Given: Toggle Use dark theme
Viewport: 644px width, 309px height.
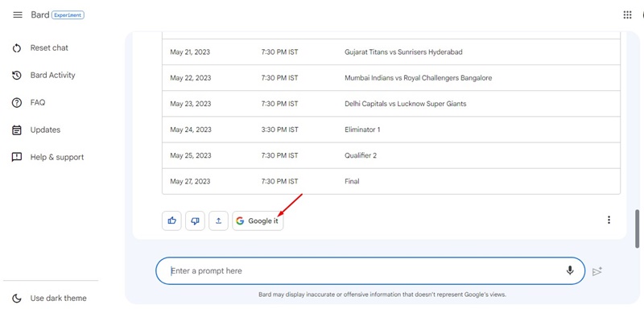Looking at the screenshot, I should coord(58,299).
